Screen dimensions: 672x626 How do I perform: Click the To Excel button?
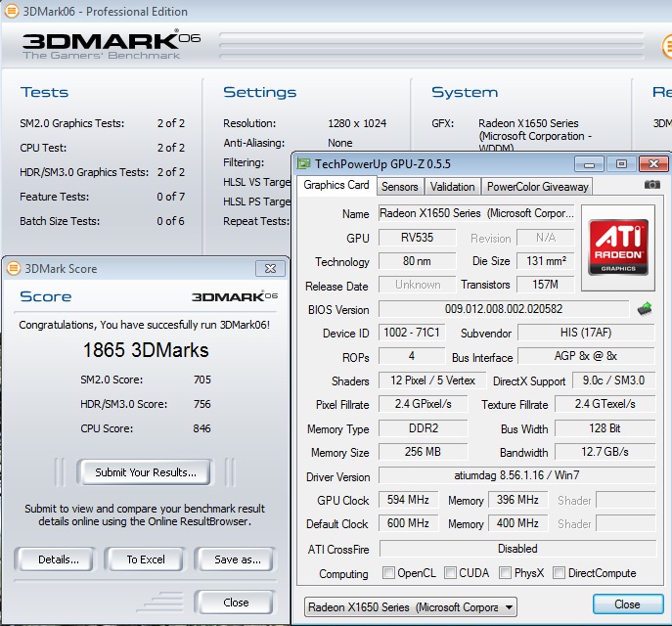(x=145, y=559)
